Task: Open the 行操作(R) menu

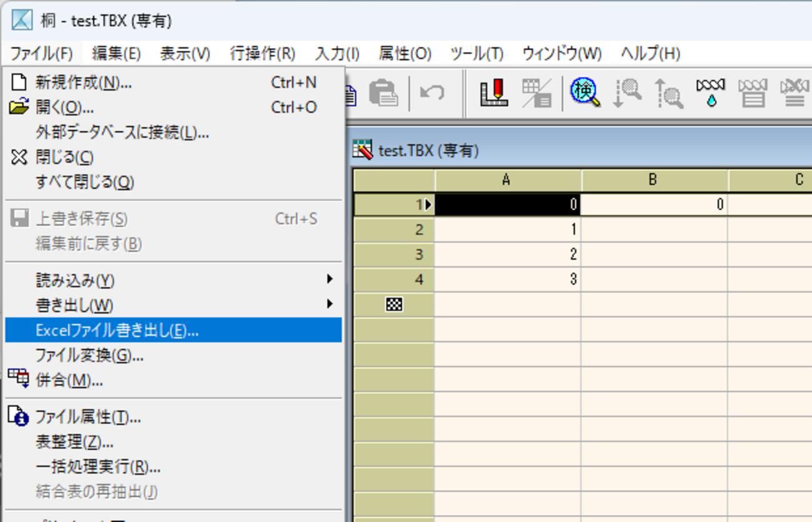Action: point(262,54)
